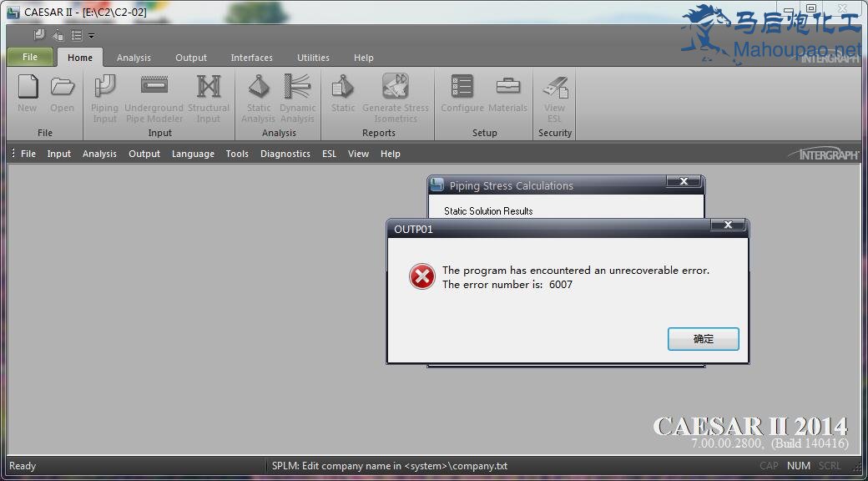
Task: Click 确定 button in error dialog
Action: point(704,339)
